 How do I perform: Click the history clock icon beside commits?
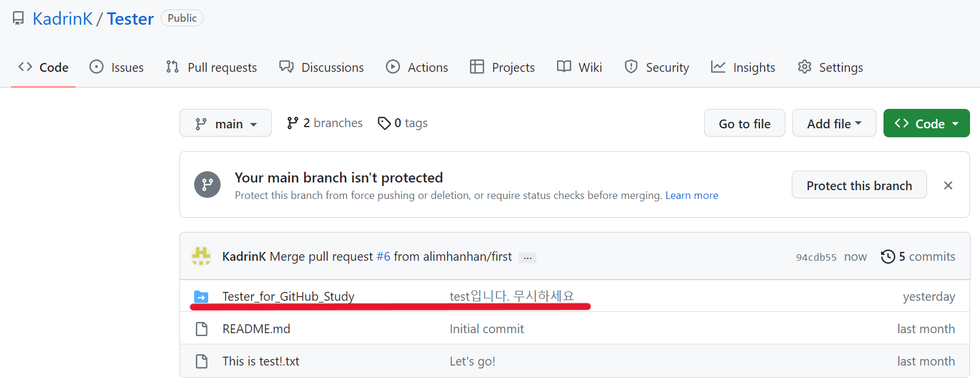pyautogui.click(x=888, y=257)
